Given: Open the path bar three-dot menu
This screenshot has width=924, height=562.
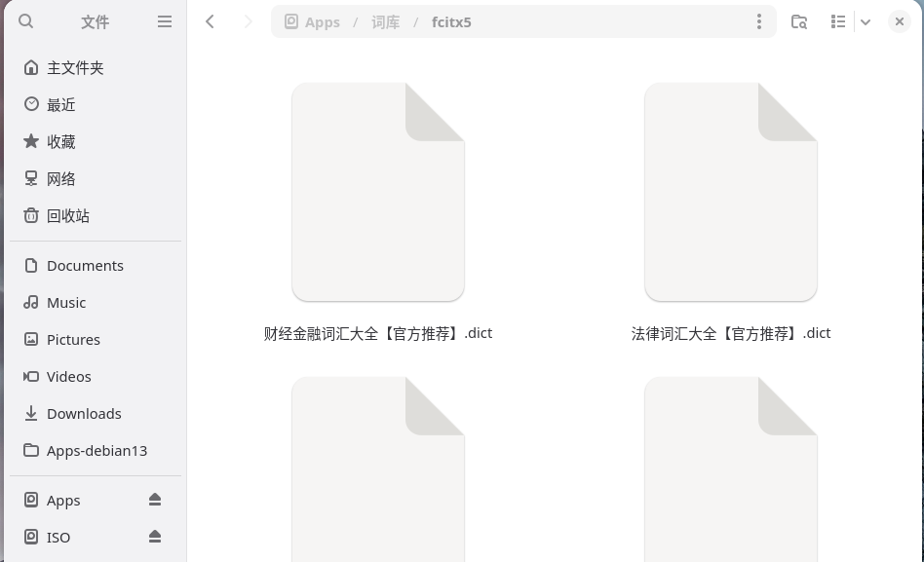Looking at the screenshot, I should [759, 21].
